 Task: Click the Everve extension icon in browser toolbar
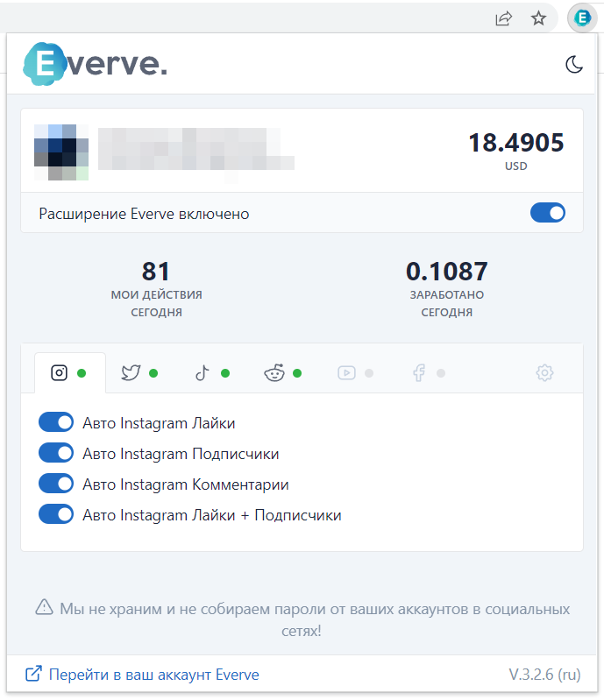pos(582,18)
